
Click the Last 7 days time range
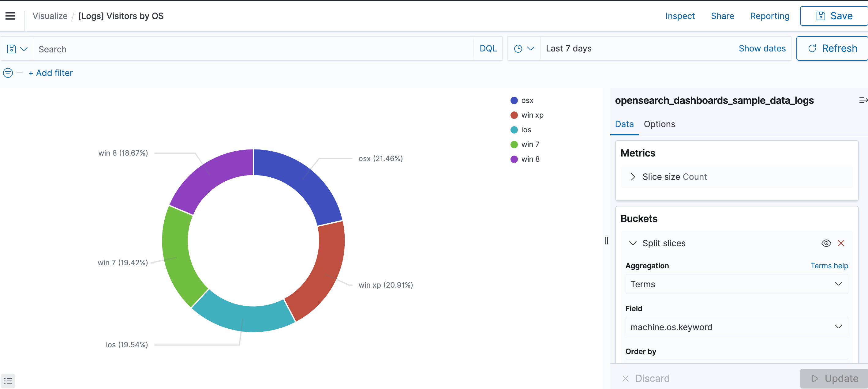click(568, 48)
